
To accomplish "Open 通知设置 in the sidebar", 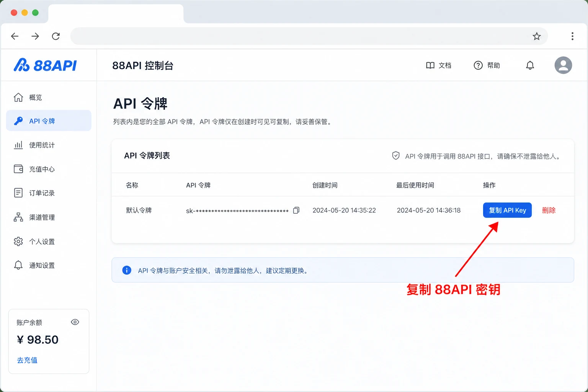I will (x=49, y=265).
